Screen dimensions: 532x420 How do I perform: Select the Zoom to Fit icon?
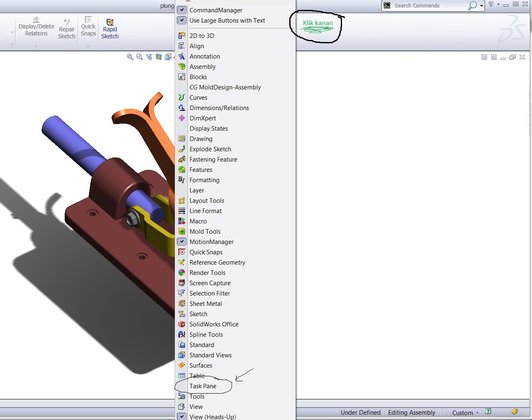pyautogui.click(x=130, y=57)
